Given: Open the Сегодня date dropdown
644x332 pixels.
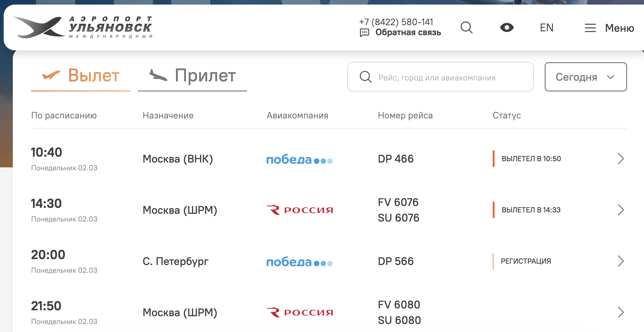Looking at the screenshot, I should [585, 77].
